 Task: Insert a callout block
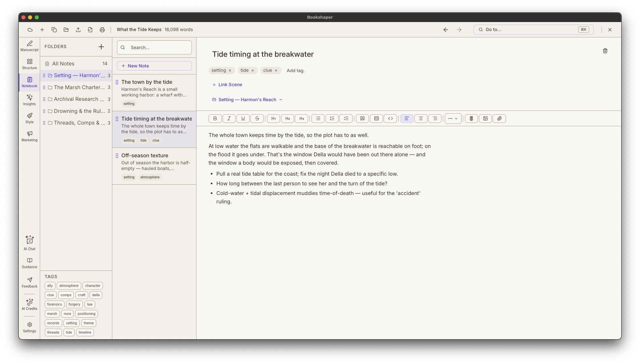point(376,119)
